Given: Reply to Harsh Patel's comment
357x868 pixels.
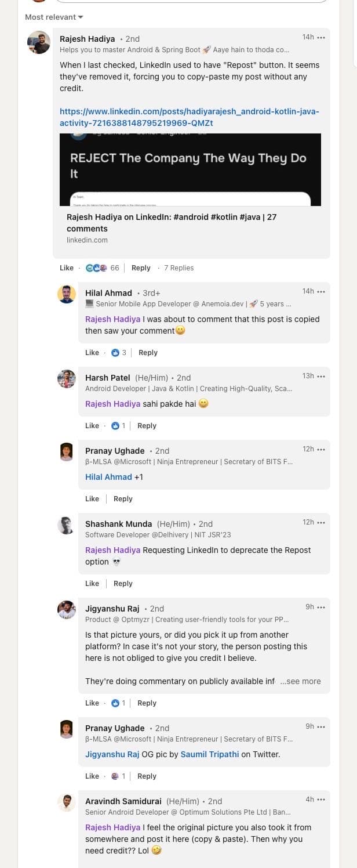Looking at the screenshot, I should (x=147, y=426).
